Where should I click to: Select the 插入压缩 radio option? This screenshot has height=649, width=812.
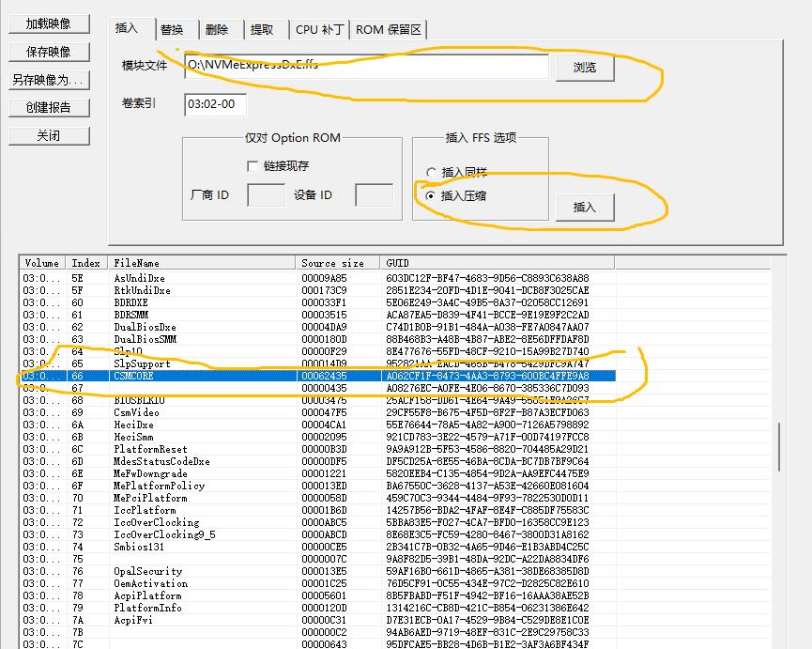tap(430, 195)
